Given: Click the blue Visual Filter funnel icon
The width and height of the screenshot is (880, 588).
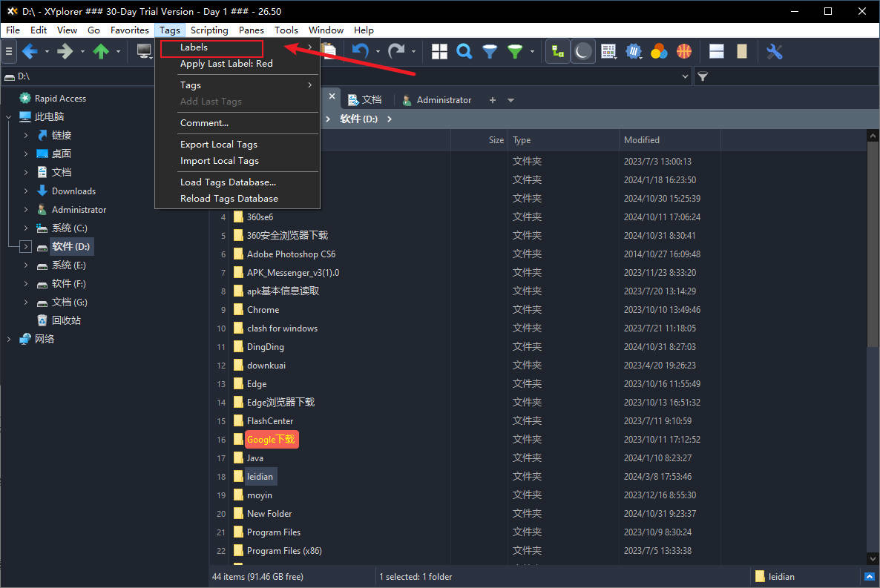Looking at the screenshot, I should (490, 51).
